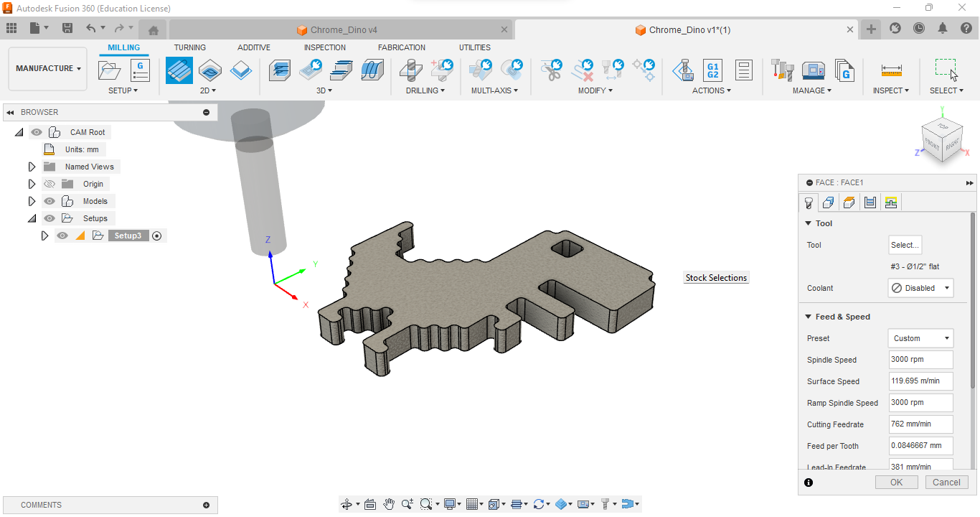Click the Face dialog vertical scrollbar

(x=973, y=300)
